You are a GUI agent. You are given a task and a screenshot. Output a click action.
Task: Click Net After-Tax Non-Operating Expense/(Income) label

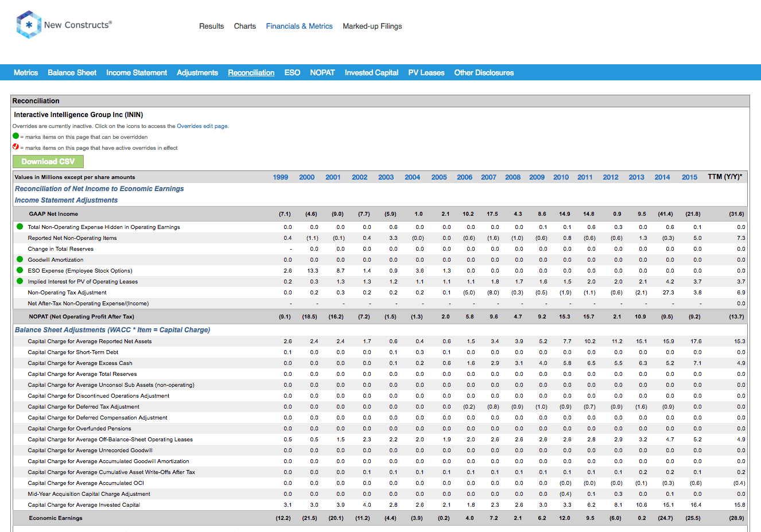click(88, 304)
